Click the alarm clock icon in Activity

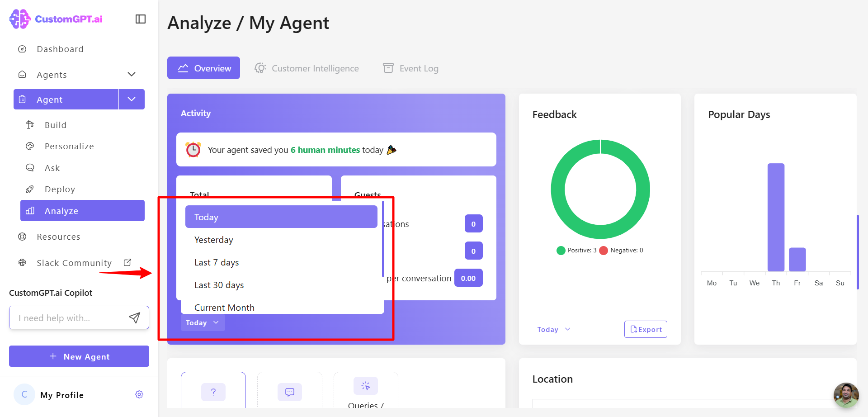(193, 149)
